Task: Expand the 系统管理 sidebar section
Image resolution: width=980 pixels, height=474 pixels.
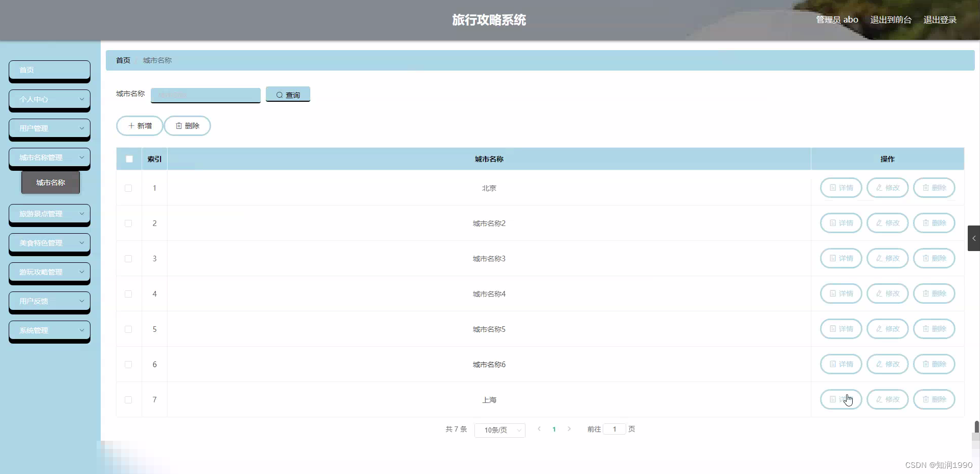Action: [x=49, y=330]
